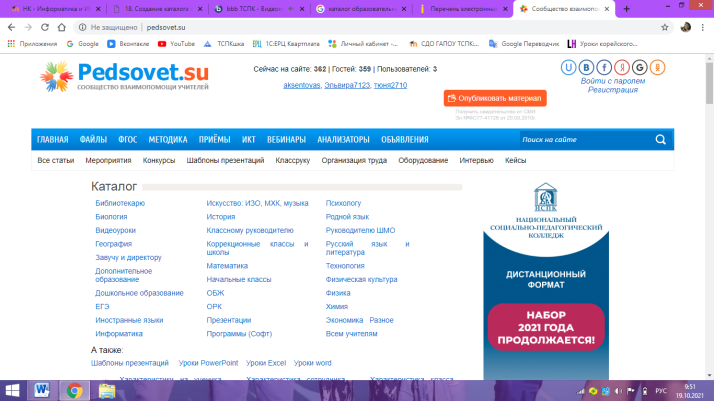The image size is (714, 401).
Task: Click the Chrome taskbar icon
Action: (74, 391)
